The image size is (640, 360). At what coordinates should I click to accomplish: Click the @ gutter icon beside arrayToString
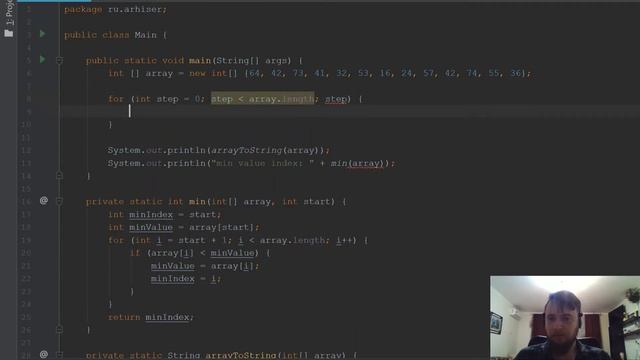tap(44, 354)
